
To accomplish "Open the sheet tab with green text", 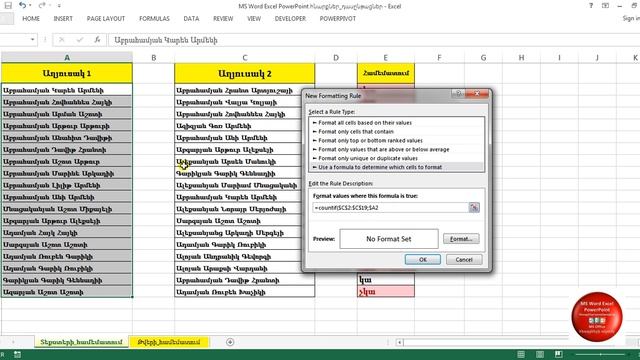I will [81, 342].
